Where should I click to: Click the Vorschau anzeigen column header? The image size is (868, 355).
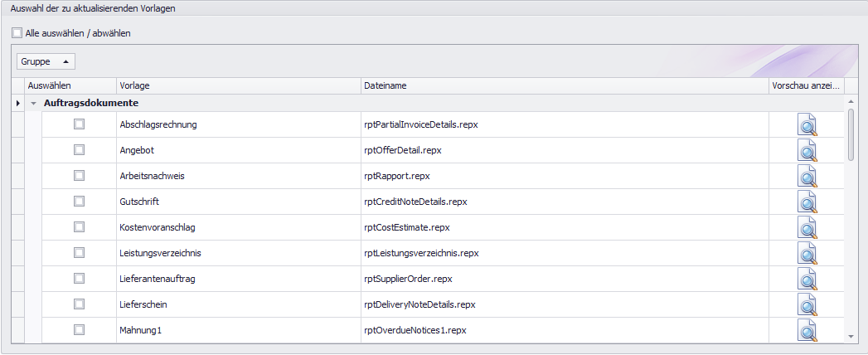tap(806, 85)
